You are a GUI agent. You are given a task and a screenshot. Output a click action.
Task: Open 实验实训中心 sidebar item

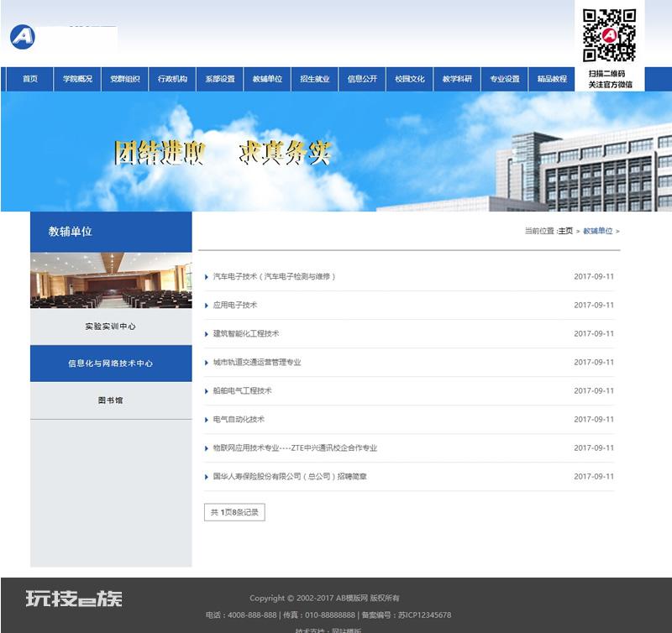coord(111,327)
